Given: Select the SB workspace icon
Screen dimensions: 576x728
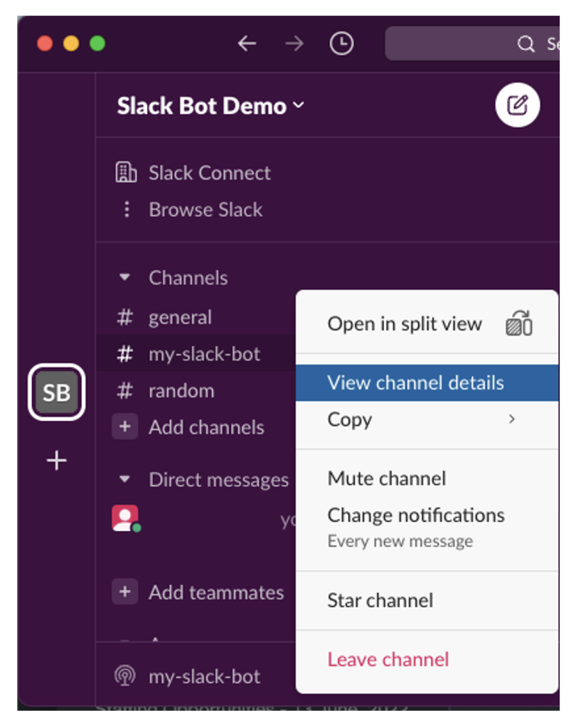Looking at the screenshot, I should coord(56,392).
